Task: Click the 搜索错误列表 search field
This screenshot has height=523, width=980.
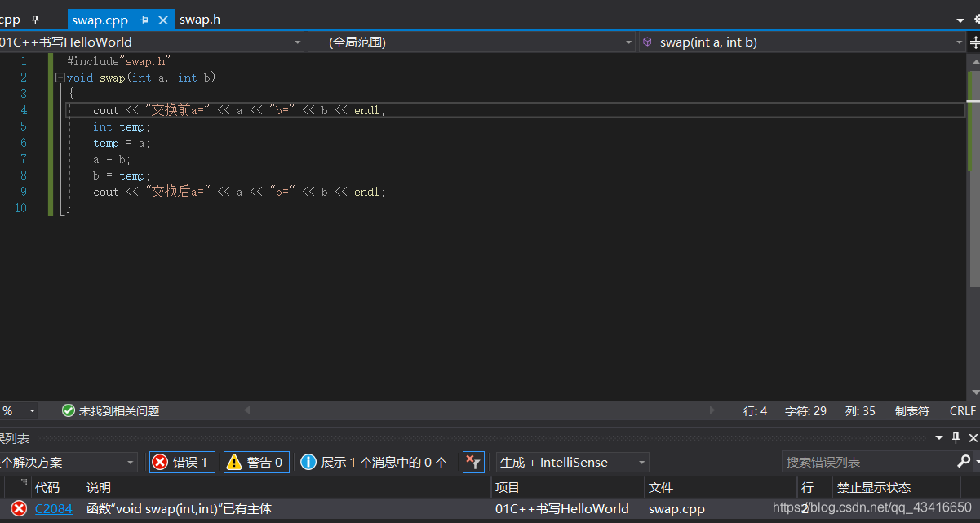Action: [867, 462]
